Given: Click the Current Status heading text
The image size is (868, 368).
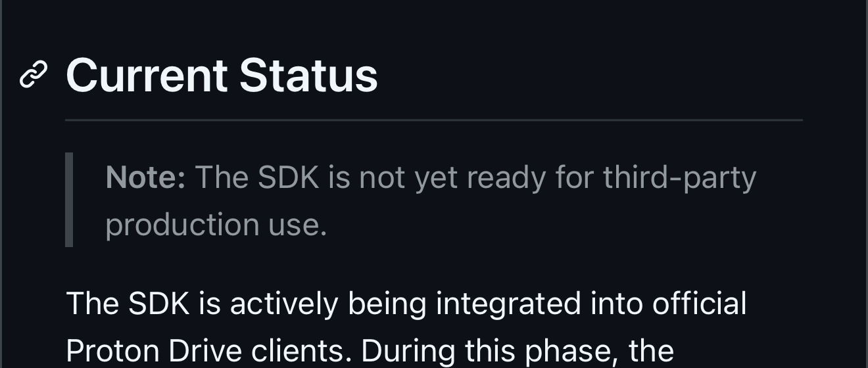Looking at the screenshot, I should coord(222,75).
